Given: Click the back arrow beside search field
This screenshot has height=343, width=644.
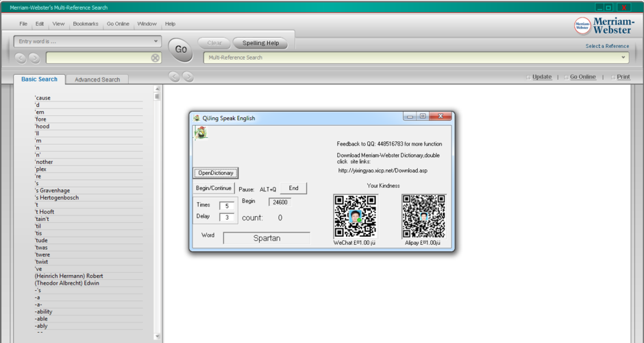Looking at the screenshot, I should 21,58.
